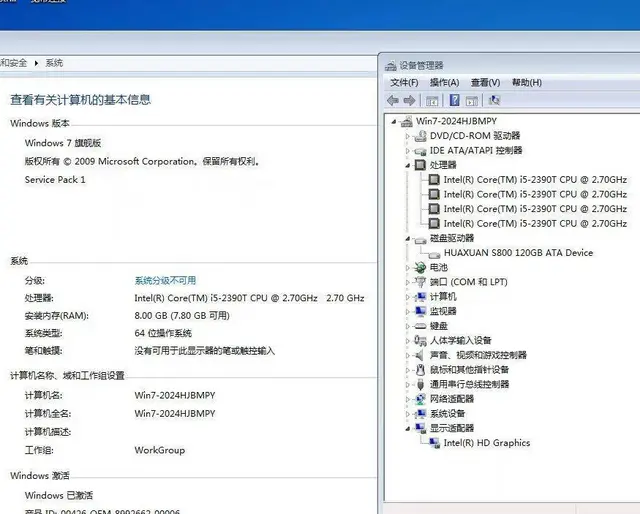Click the 磁盘驱动器 disk icon
The image size is (640, 514).
(420, 240)
